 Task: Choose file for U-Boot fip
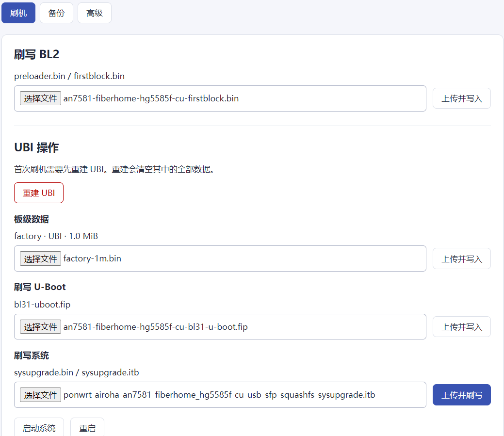click(x=40, y=327)
